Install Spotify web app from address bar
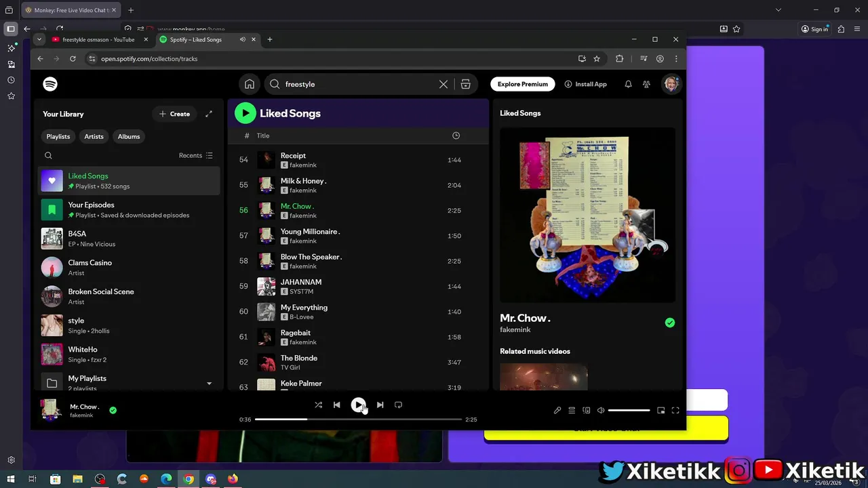The image size is (868, 488). [582, 59]
